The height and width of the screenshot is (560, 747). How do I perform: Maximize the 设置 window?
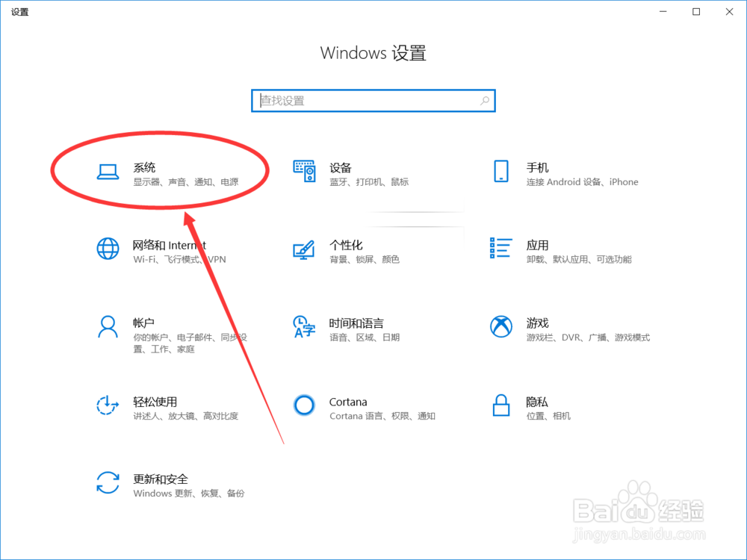pyautogui.click(x=696, y=11)
